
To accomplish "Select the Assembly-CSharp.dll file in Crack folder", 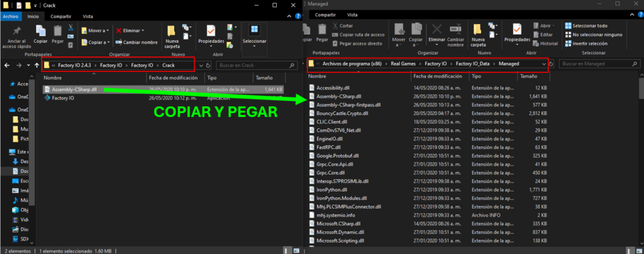I will coord(74,89).
